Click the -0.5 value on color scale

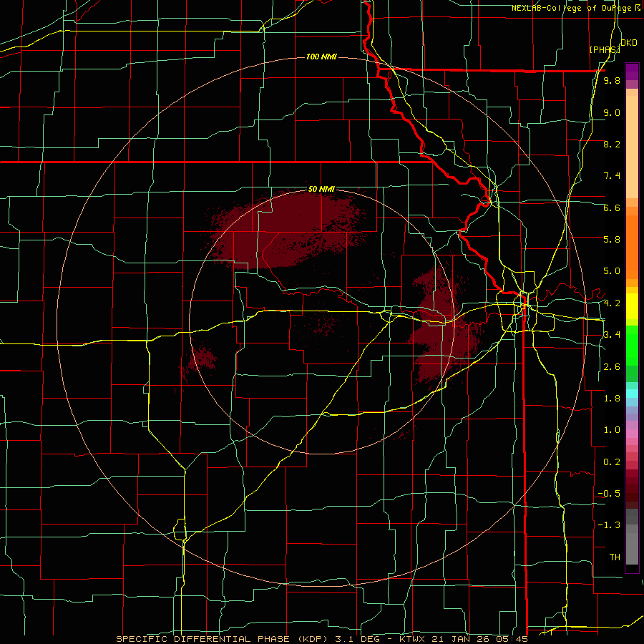(609, 494)
